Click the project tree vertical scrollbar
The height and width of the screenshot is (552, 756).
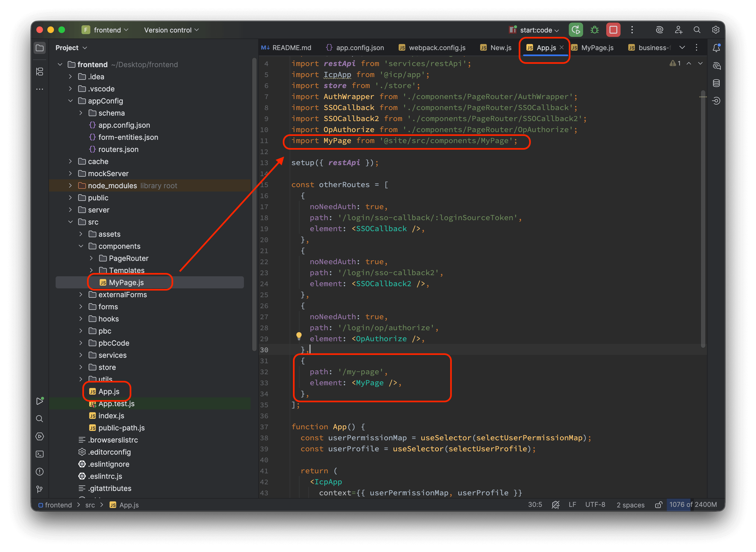coord(254,204)
